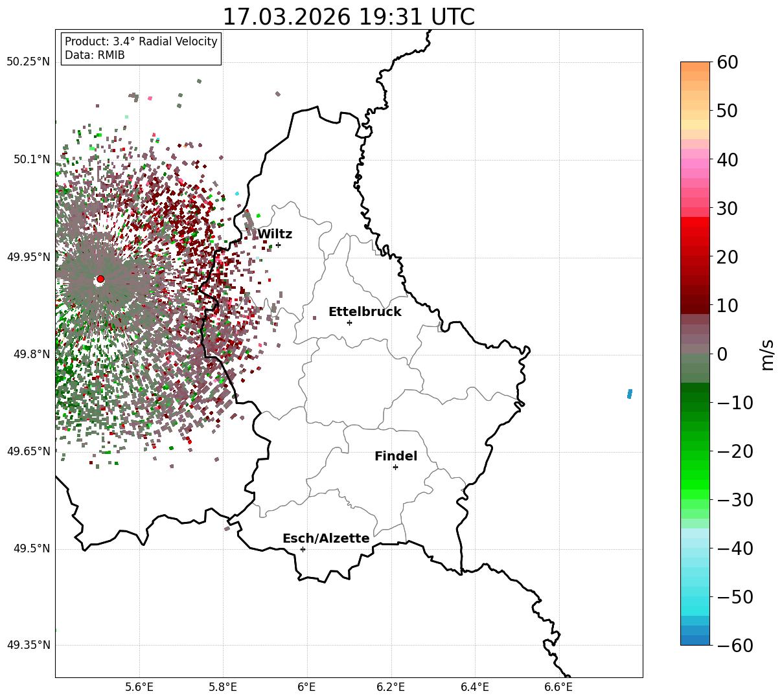The width and height of the screenshot is (782, 700).
Task: Click the Esch/Alzette city label
Action: 326,539
